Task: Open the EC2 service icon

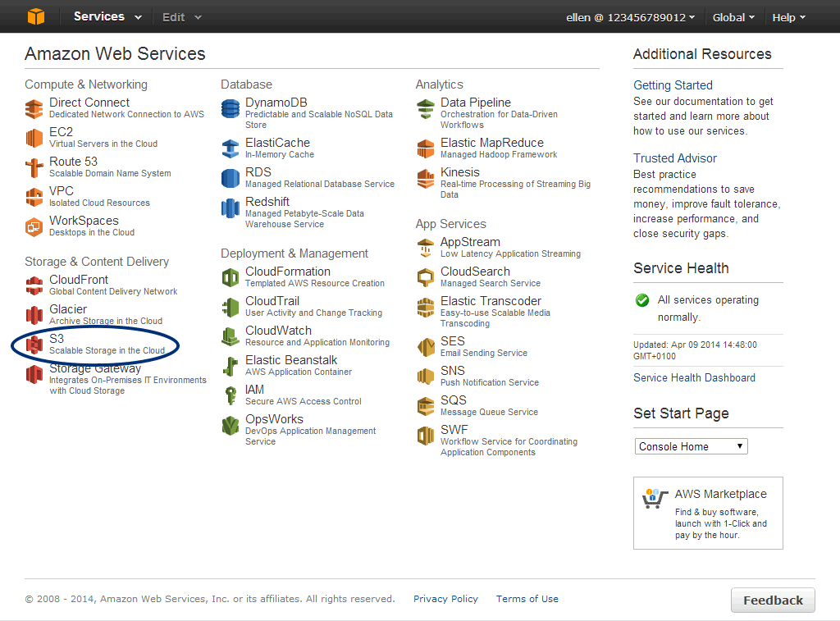Action: coord(34,138)
